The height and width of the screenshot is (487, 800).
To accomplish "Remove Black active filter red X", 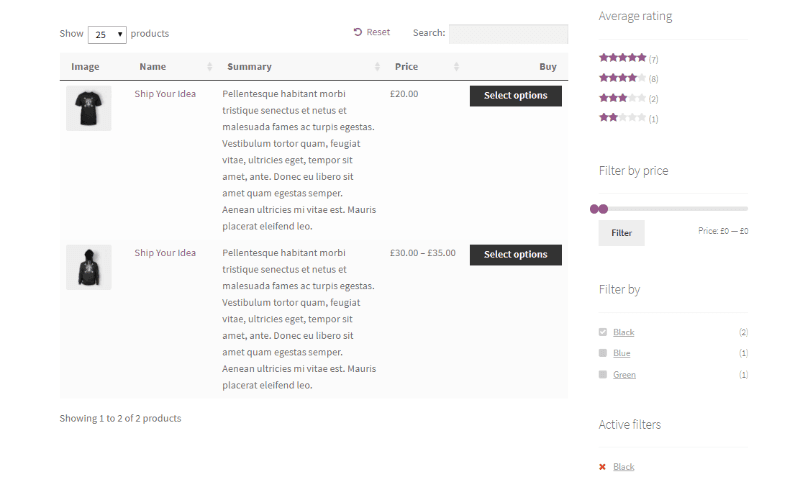I will tap(602, 467).
